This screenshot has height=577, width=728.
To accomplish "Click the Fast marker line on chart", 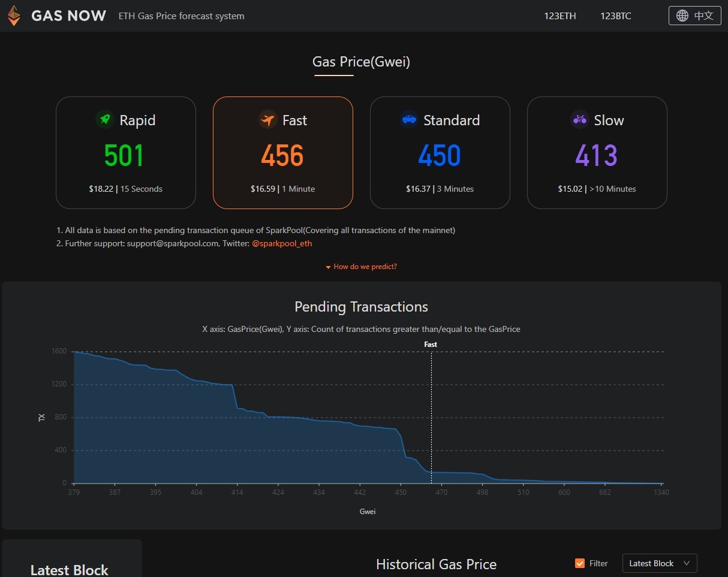I will (431, 416).
